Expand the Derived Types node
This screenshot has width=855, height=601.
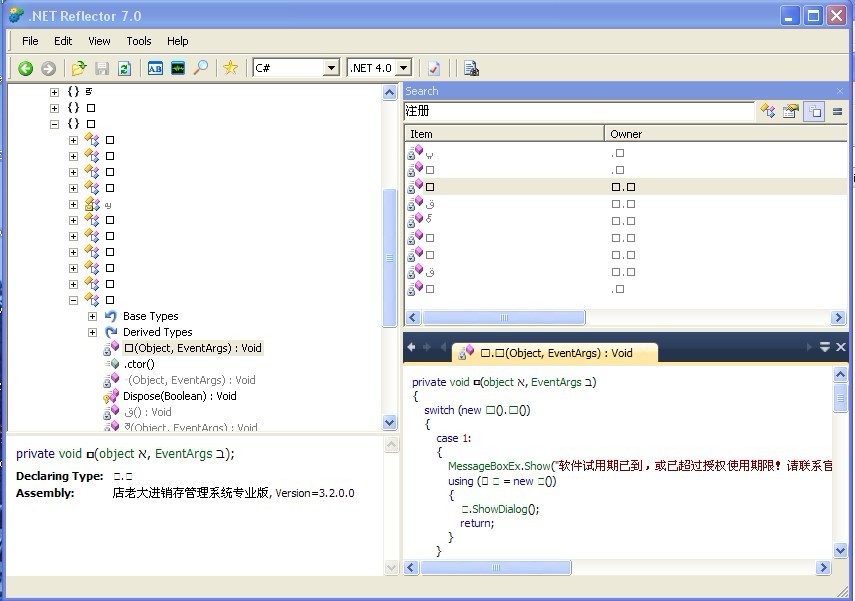coord(93,332)
